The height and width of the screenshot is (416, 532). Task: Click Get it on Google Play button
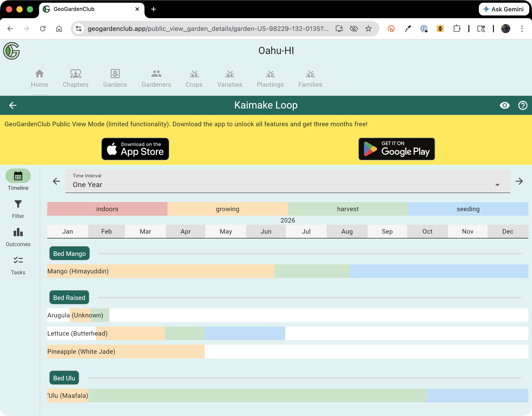(397, 149)
